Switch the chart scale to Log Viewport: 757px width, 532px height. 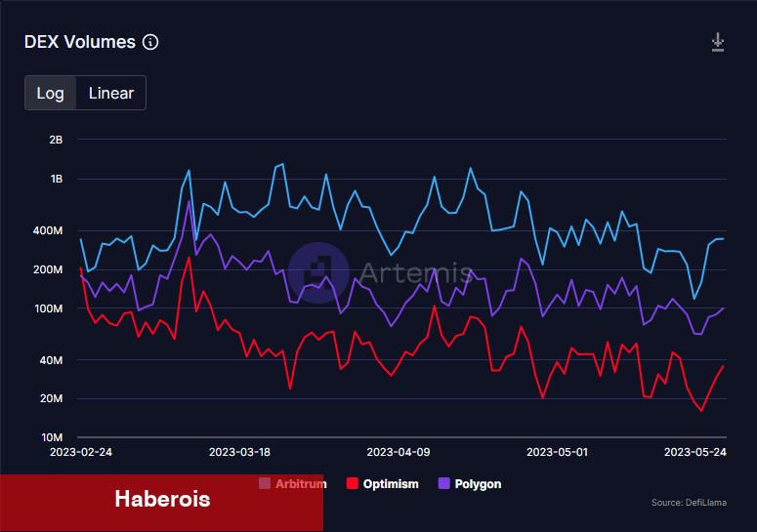(50, 93)
